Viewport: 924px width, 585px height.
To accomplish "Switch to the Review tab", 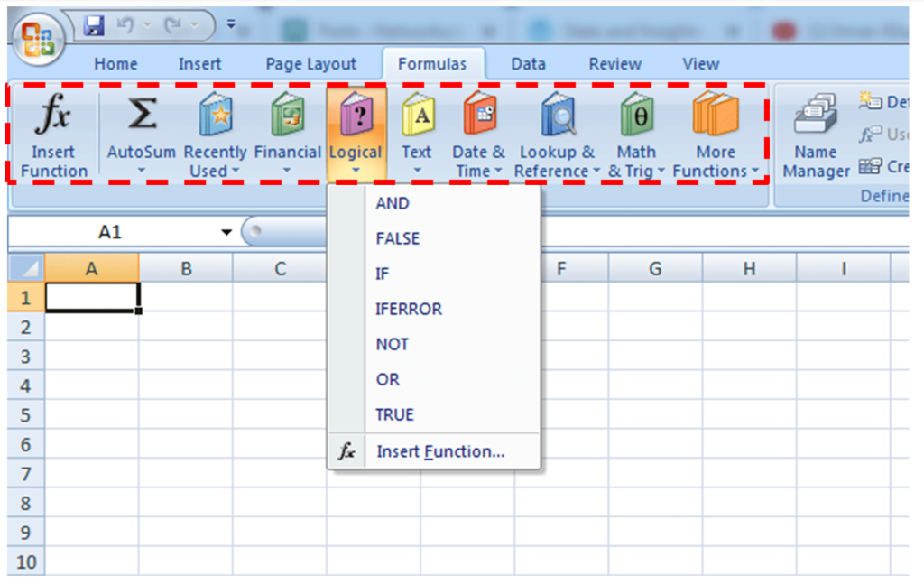I will coord(614,63).
